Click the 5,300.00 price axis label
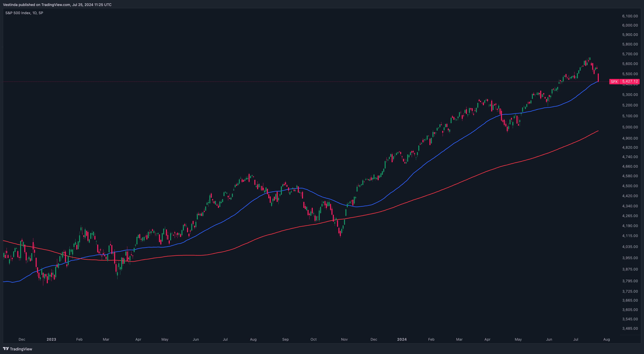Screen dimensions: 644x354 [x=630, y=94]
